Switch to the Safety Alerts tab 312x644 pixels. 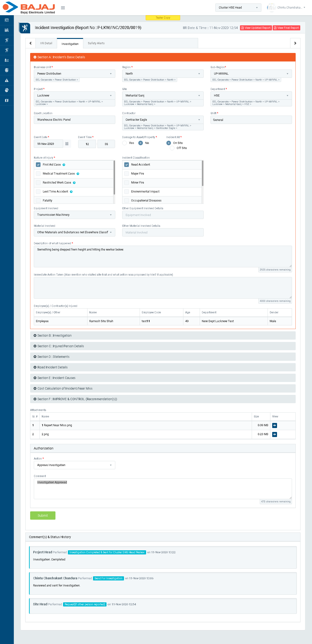coord(96,43)
